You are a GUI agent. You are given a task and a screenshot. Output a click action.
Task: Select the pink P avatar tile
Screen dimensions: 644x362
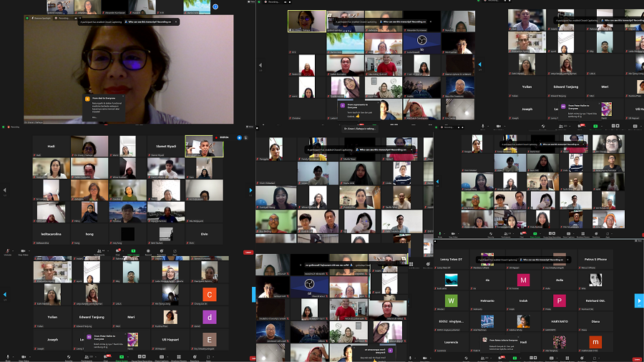pyautogui.click(x=560, y=300)
